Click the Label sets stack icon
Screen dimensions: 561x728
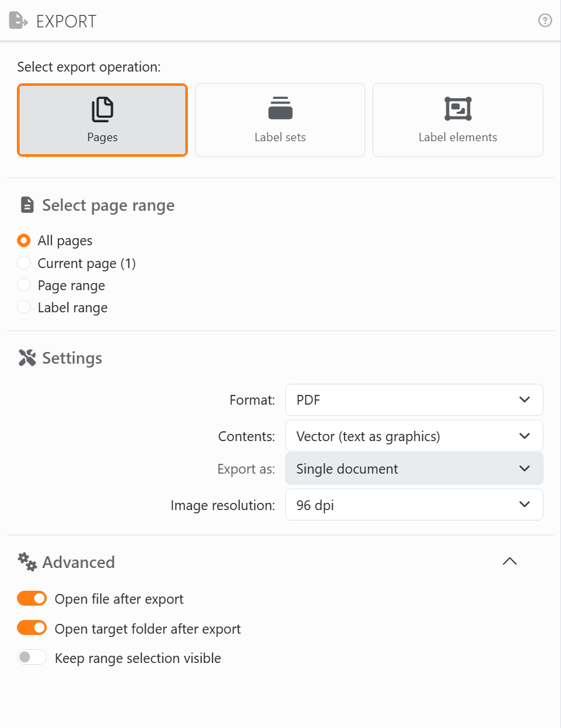tap(280, 108)
